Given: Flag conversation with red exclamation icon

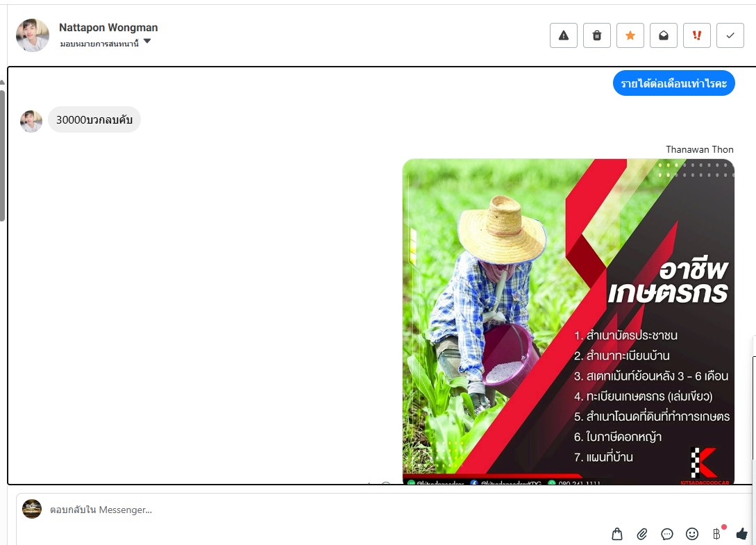Looking at the screenshot, I should (697, 35).
